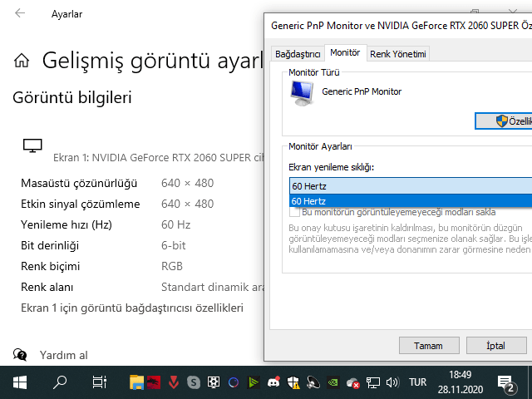Image resolution: width=532 pixels, height=399 pixels.
Task: Open the red V-shaped app icon
Action: coord(174,382)
